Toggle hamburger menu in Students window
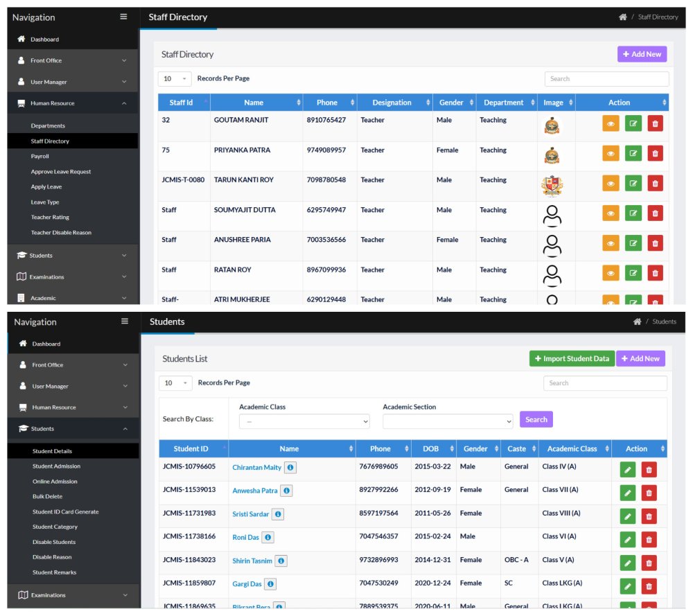 (125, 322)
